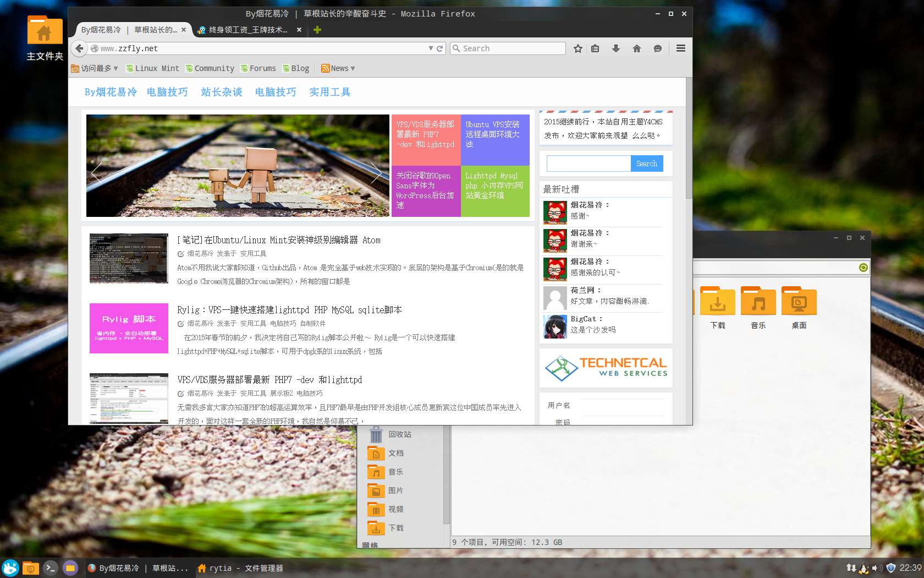Close the 终身领工资 tab

[299, 30]
